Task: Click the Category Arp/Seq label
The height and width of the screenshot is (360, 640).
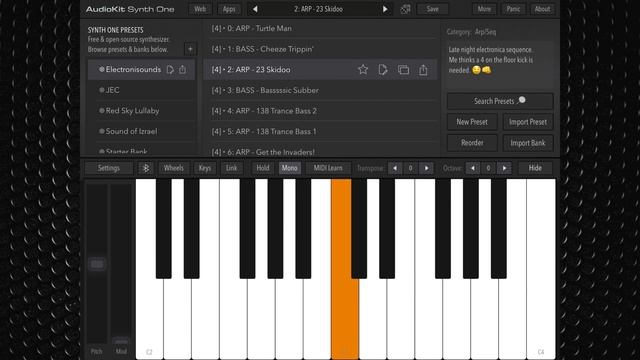Action: (x=471, y=32)
